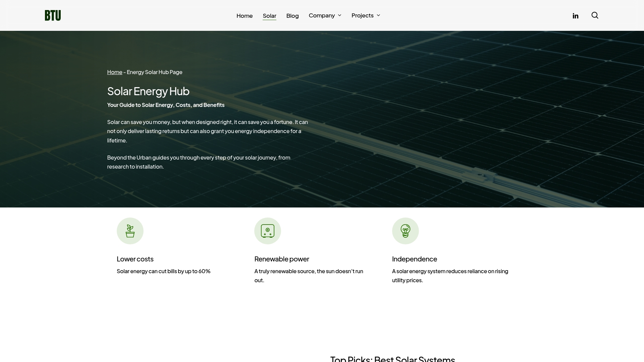Viewport: 644px width, 362px height.
Task: Click the Independence section title
Action: tap(415, 259)
